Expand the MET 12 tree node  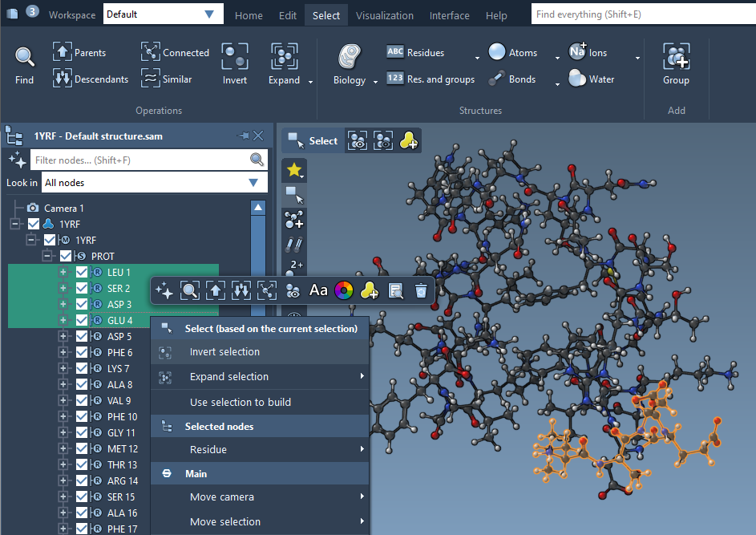click(x=63, y=448)
